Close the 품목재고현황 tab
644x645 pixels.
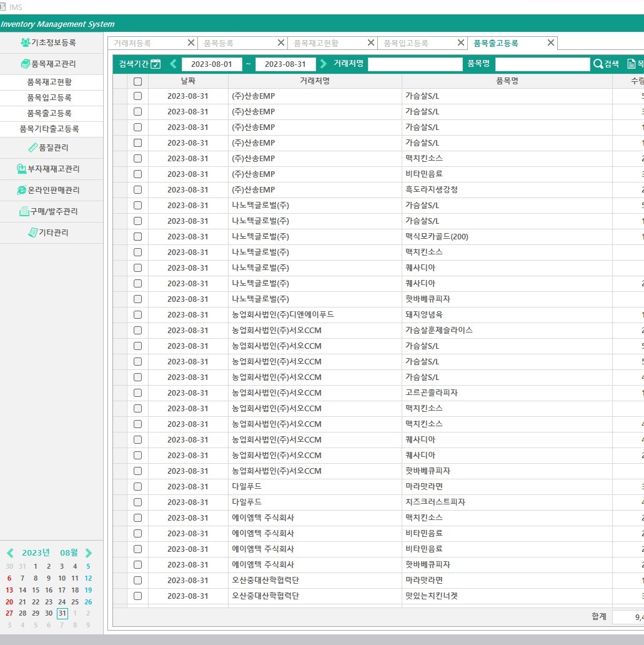coord(371,42)
